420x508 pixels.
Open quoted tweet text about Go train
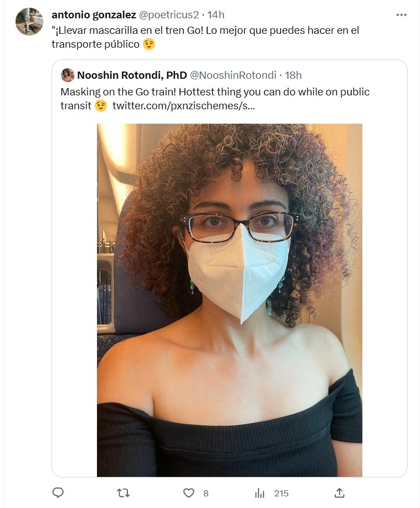click(x=215, y=92)
